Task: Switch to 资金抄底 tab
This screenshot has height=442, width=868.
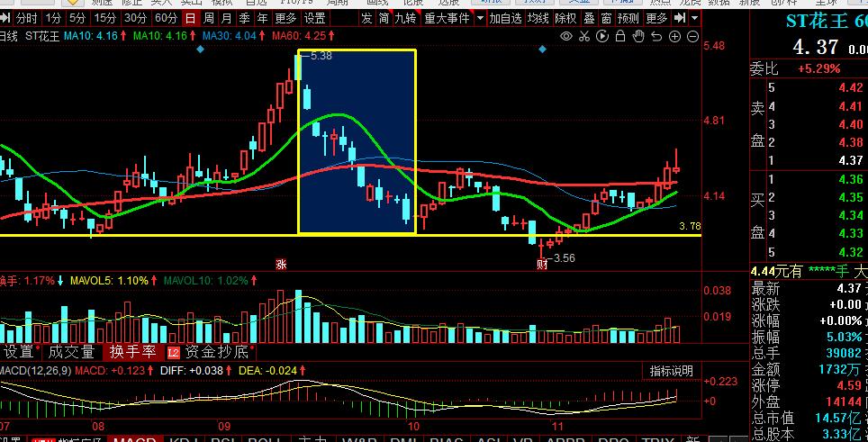Action: pyautogui.click(x=218, y=351)
